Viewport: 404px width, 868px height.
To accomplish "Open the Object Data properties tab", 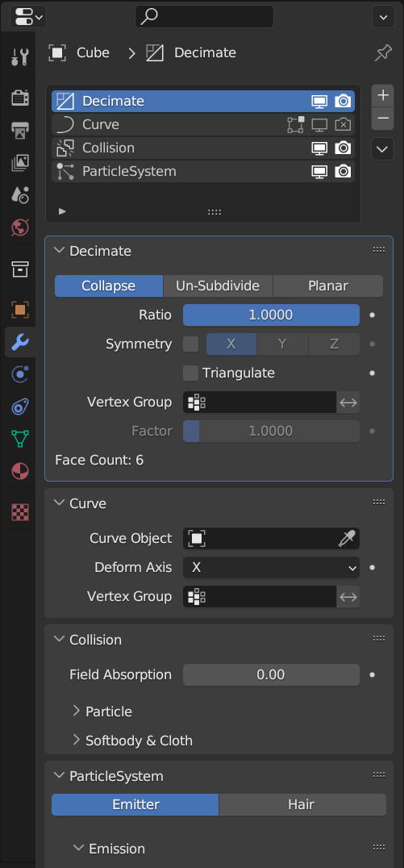I will [x=20, y=439].
